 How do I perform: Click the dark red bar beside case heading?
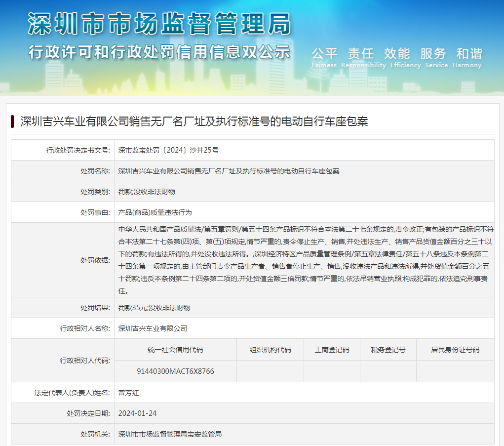coord(12,121)
